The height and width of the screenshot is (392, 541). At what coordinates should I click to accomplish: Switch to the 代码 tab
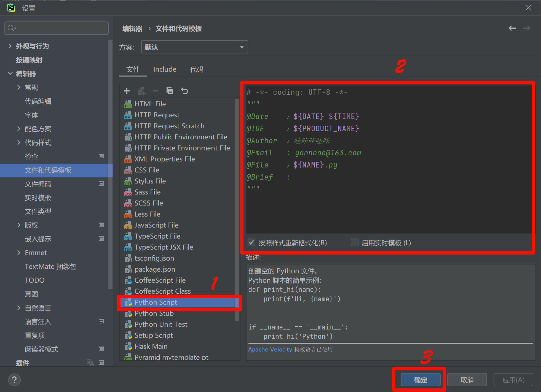click(197, 69)
